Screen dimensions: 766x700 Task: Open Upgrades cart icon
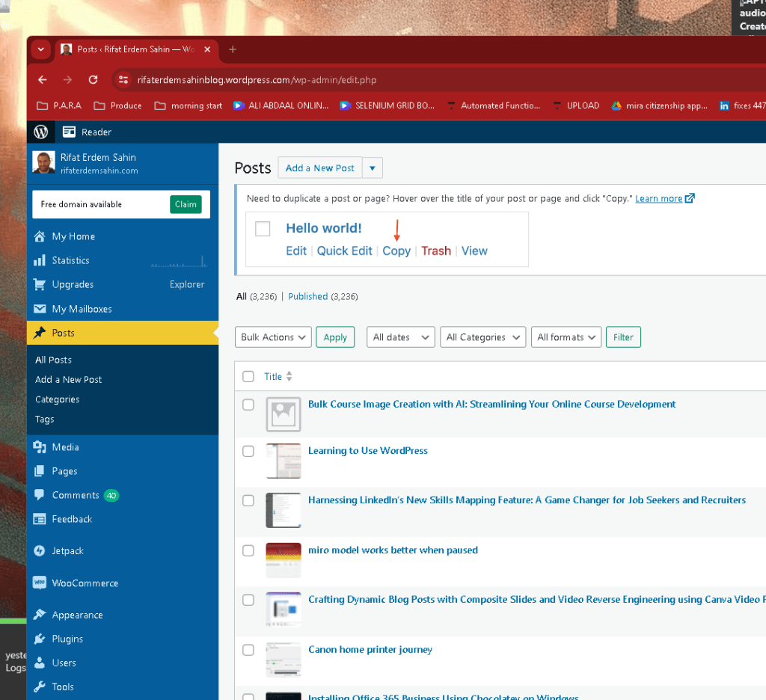pos(40,284)
